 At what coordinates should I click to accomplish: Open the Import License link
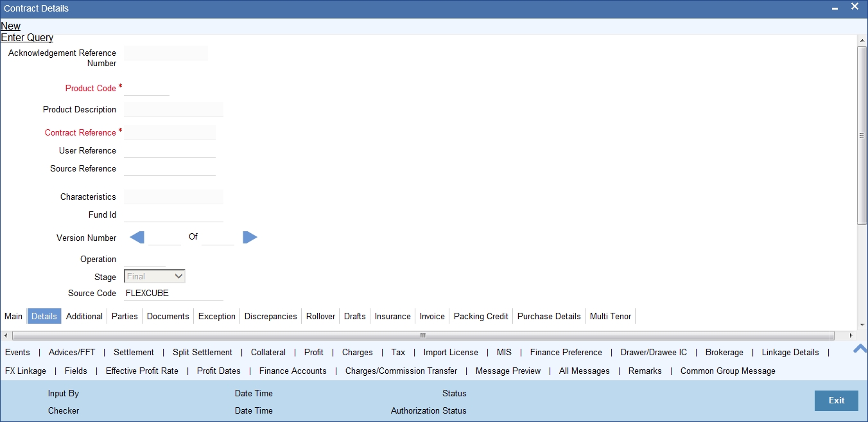tap(451, 352)
